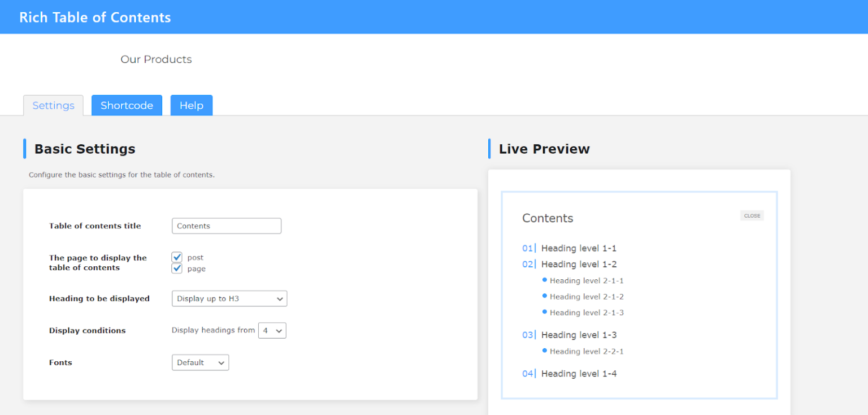Click 'Heading level 1-3' preview entry
The image size is (868, 415).
click(x=579, y=335)
